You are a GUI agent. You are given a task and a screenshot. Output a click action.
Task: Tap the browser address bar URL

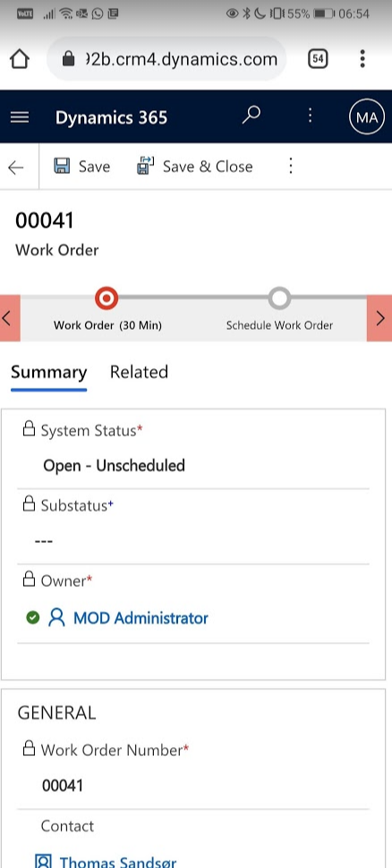pos(167,59)
